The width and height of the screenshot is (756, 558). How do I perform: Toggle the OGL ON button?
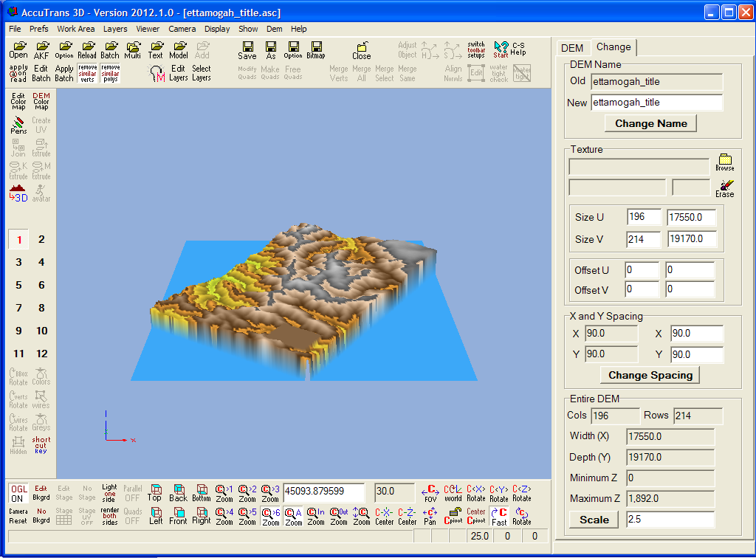coord(18,493)
